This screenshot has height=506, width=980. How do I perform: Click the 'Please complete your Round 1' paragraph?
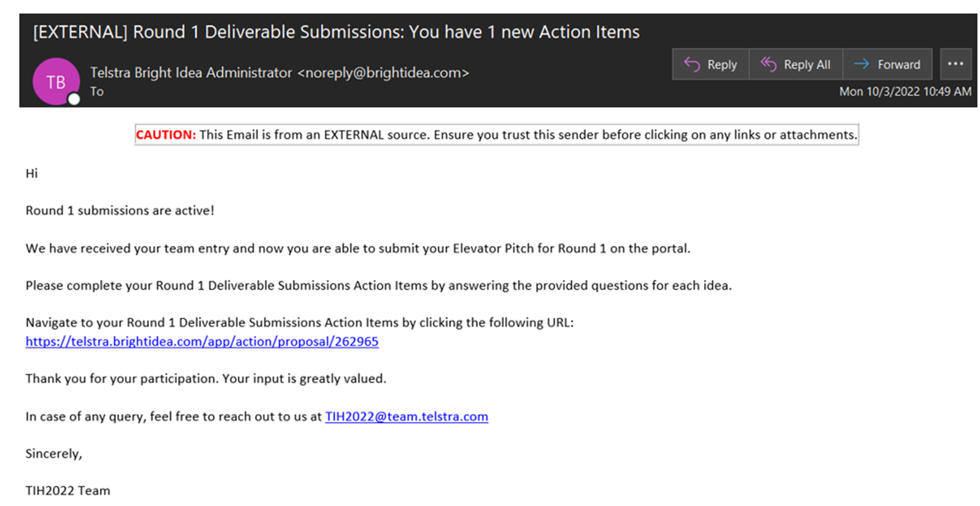tap(379, 285)
